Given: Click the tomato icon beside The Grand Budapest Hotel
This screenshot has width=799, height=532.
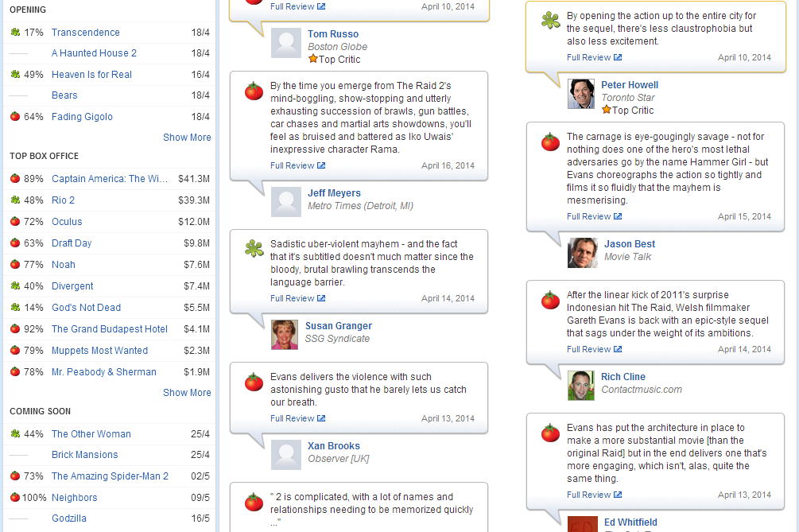Looking at the screenshot, I should [15, 328].
